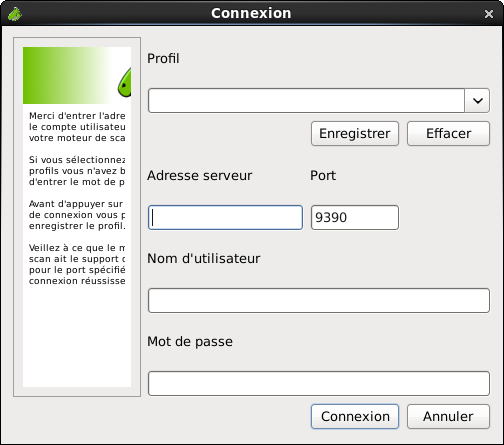Focus the Profil combo box text field
Screen dimensions: 504x445
pyautogui.click(x=306, y=100)
